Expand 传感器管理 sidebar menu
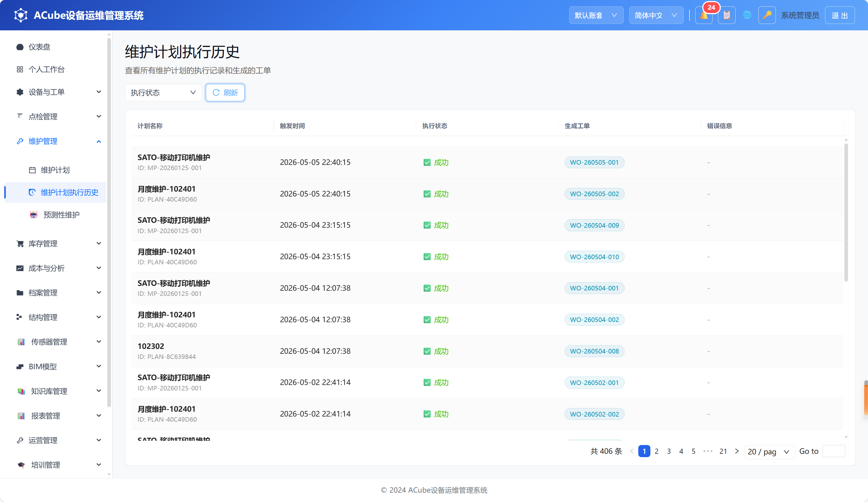 (x=55, y=342)
